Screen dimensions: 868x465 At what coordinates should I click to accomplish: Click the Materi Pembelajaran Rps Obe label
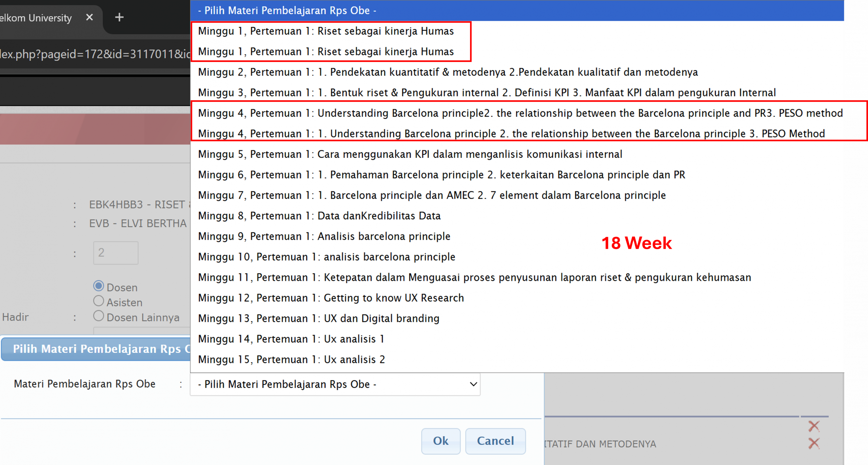[x=84, y=384]
